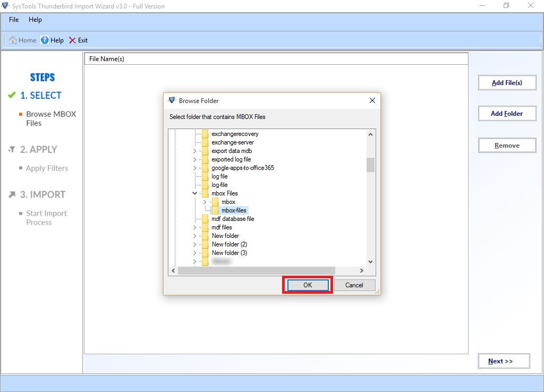
Task: Click the red Exit toolbar icon
Action: (x=72, y=40)
